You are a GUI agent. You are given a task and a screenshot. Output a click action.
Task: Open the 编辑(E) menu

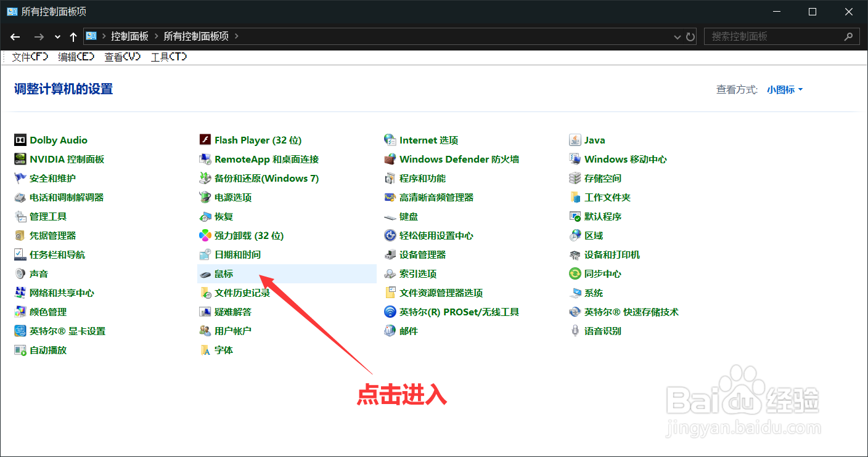[x=76, y=57]
